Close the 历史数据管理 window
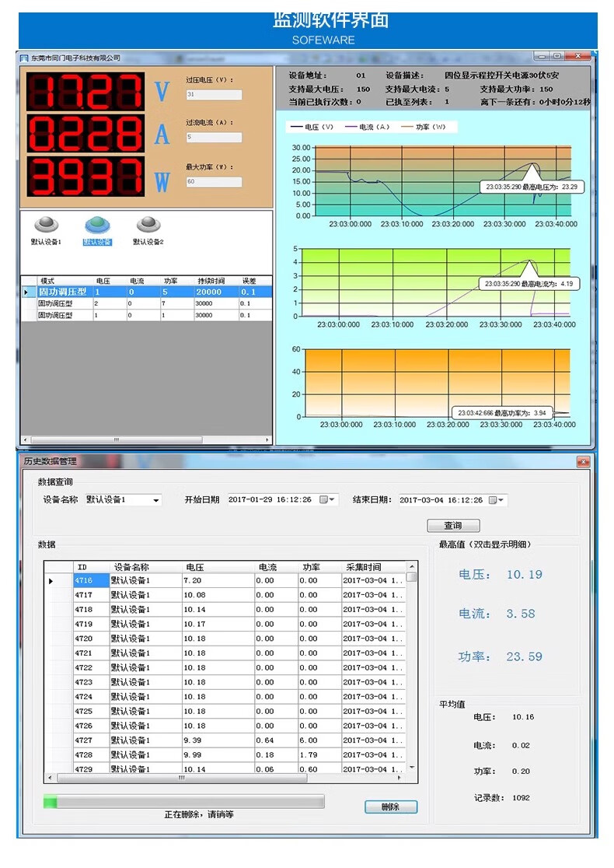Image resolution: width=614 pixels, height=868 pixels. (583, 462)
